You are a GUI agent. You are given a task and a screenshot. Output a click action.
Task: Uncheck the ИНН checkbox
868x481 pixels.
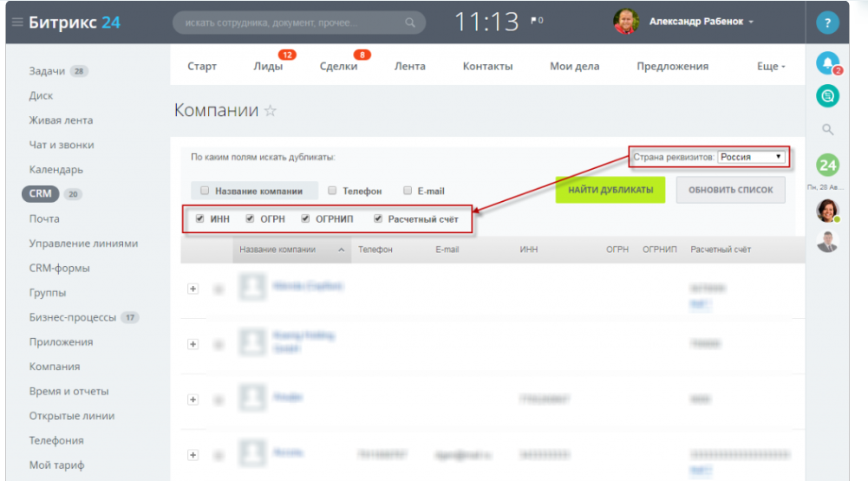point(199,218)
